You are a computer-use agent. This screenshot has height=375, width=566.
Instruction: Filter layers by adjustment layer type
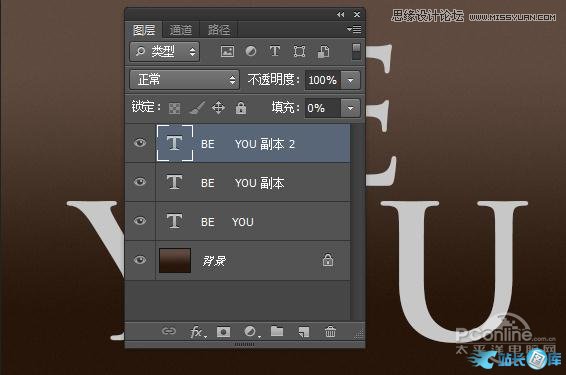[251, 51]
